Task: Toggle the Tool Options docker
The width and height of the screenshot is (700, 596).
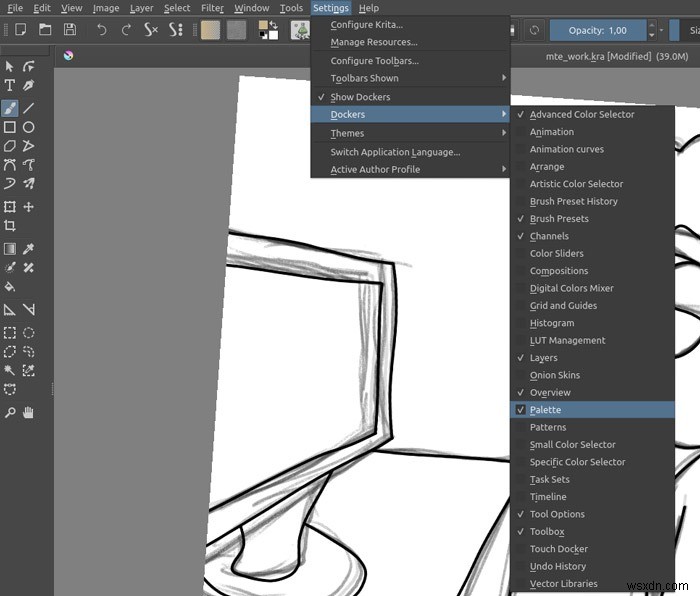Action: pyautogui.click(x=592, y=514)
